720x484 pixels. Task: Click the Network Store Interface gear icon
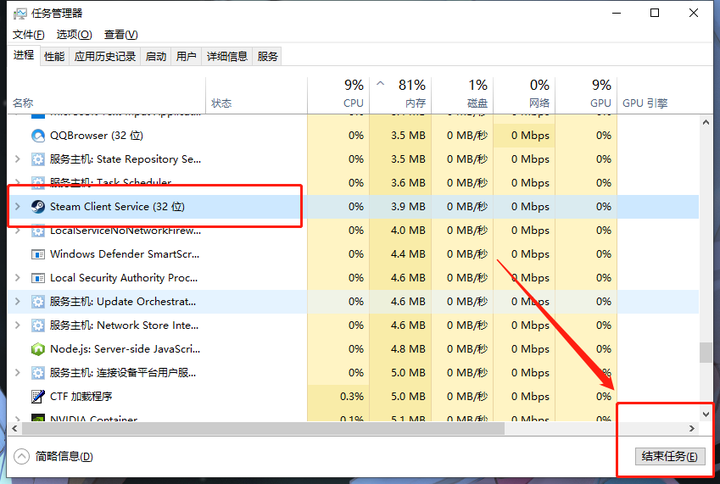click(x=38, y=326)
